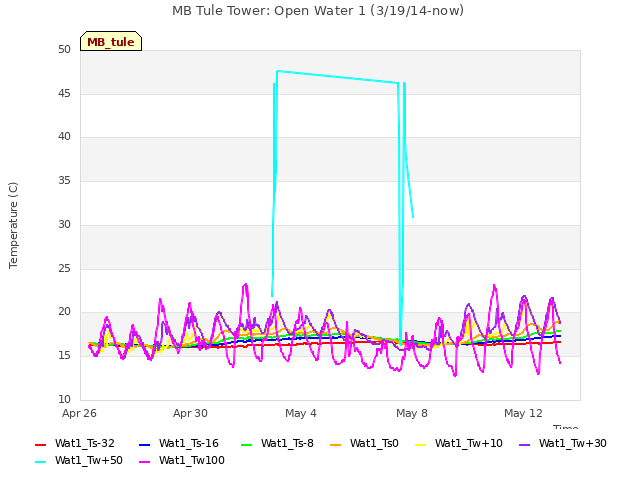Click the 35 y-axis tick label
This screenshot has height=480, width=640.
point(64,180)
